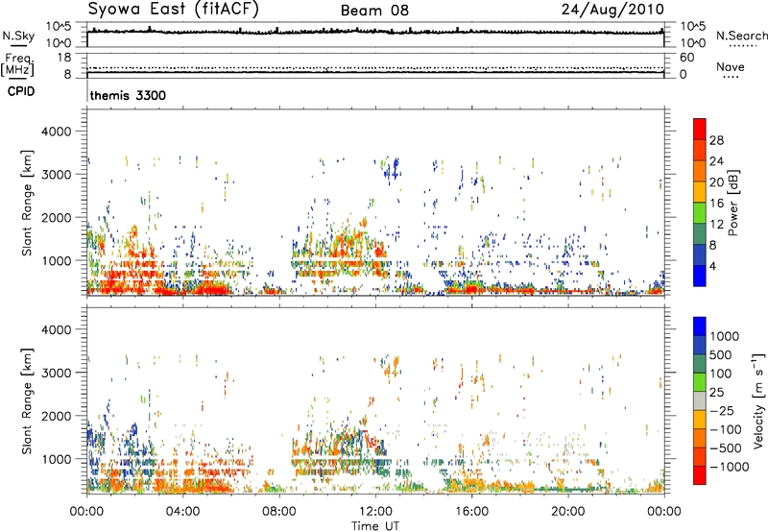Click the 12:00 time axis label
Image resolution: width=768 pixels, height=532 pixels.
(375, 512)
